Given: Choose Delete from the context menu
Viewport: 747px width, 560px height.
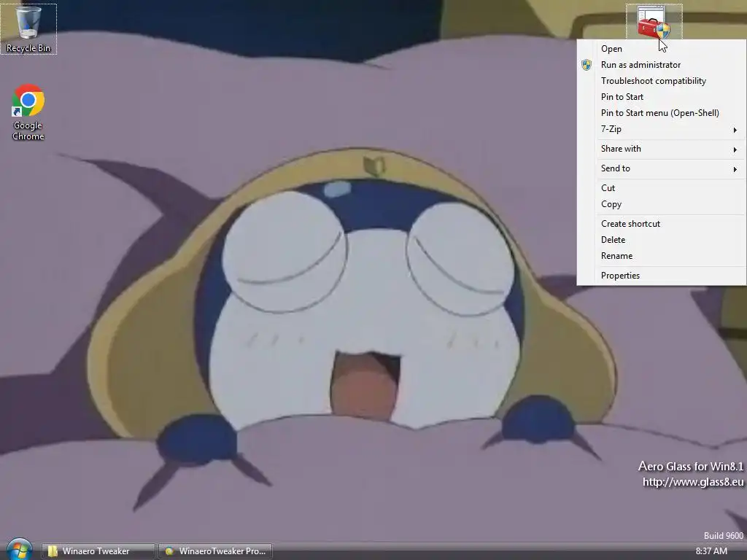Looking at the screenshot, I should point(661,239).
